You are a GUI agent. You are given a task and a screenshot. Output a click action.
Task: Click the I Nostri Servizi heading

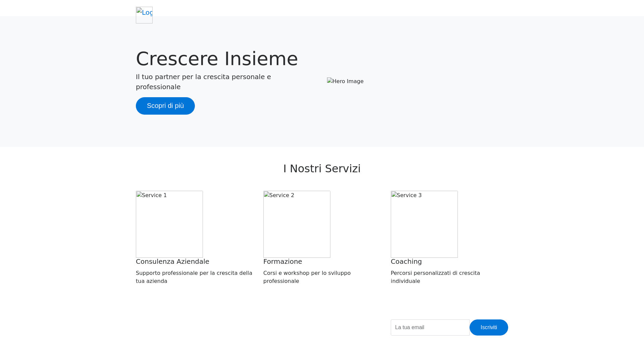point(322,169)
